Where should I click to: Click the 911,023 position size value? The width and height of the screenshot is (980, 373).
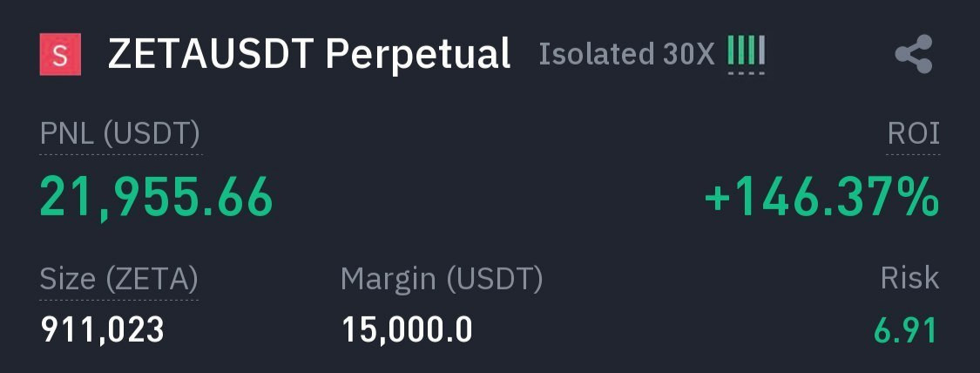pos(103,329)
